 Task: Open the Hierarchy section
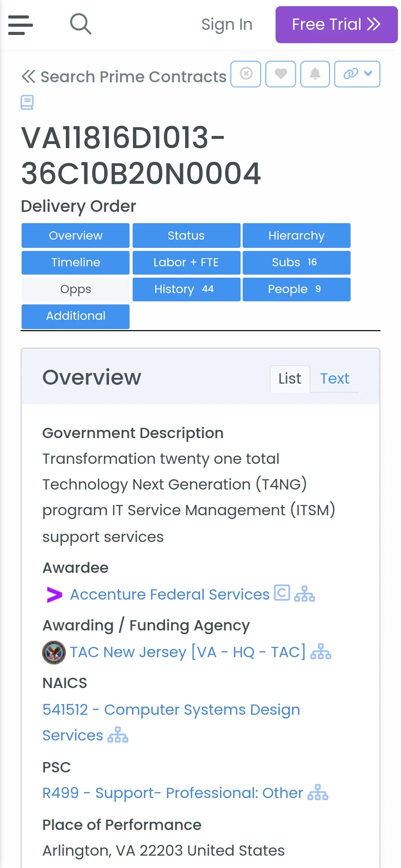[296, 236]
